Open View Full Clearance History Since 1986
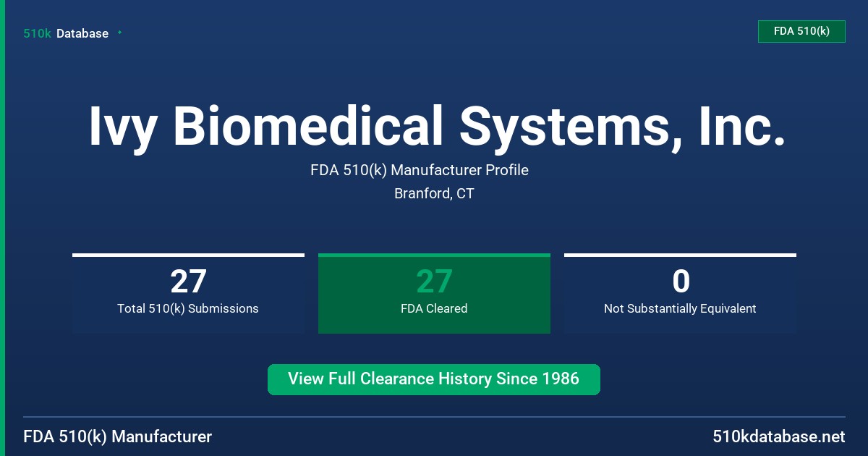This screenshot has width=868, height=456. pyautogui.click(x=434, y=379)
